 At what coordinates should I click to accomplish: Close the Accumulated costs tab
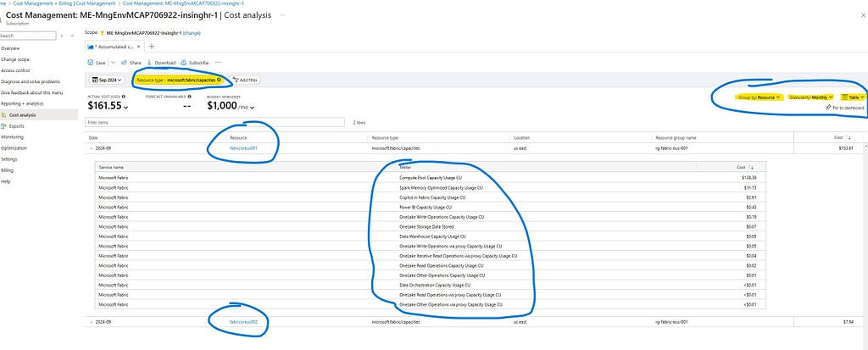[138, 47]
